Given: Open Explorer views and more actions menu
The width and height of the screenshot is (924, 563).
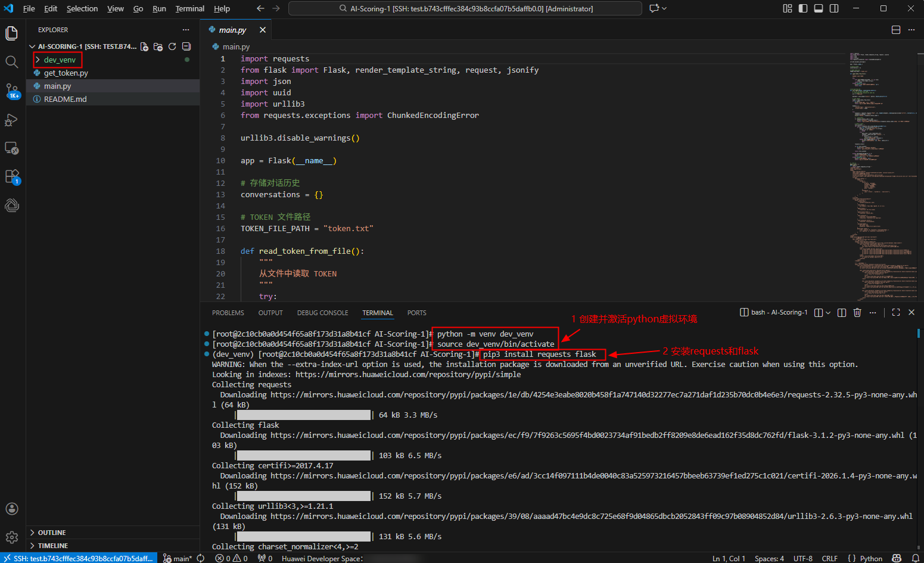Looking at the screenshot, I should click(x=186, y=30).
